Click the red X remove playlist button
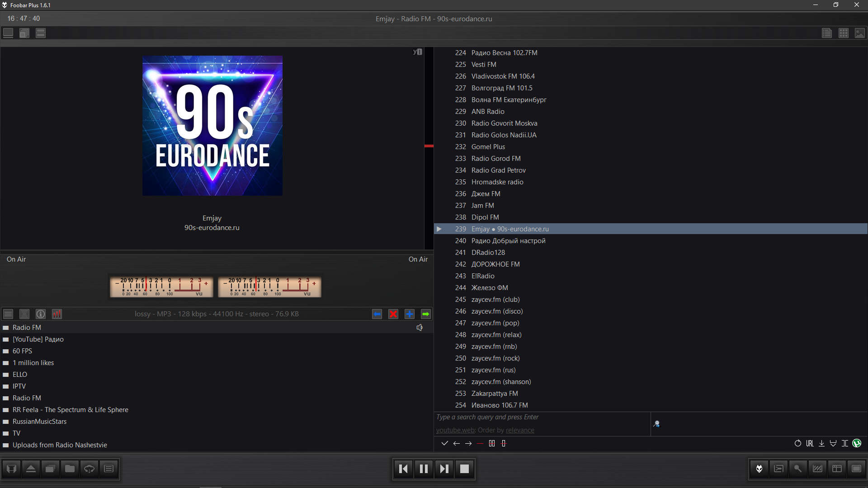The width and height of the screenshot is (868, 488). (x=393, y=314)
